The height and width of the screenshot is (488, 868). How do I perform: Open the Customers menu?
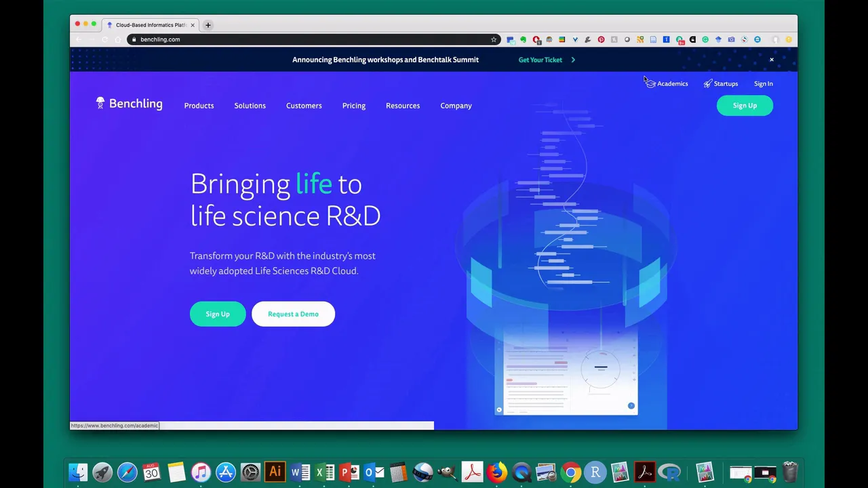304,106
